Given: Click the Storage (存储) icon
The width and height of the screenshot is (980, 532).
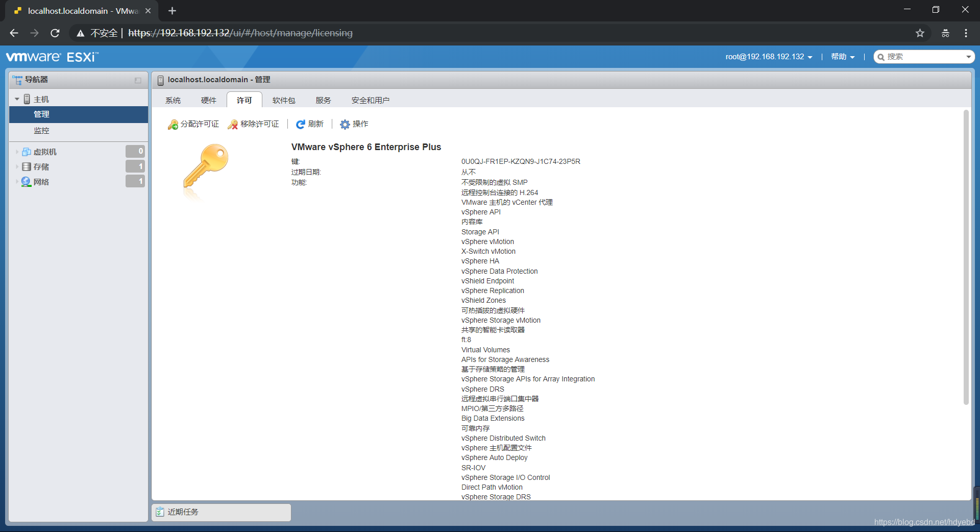Looking at the screenshot, I should [x=27, y=166].
